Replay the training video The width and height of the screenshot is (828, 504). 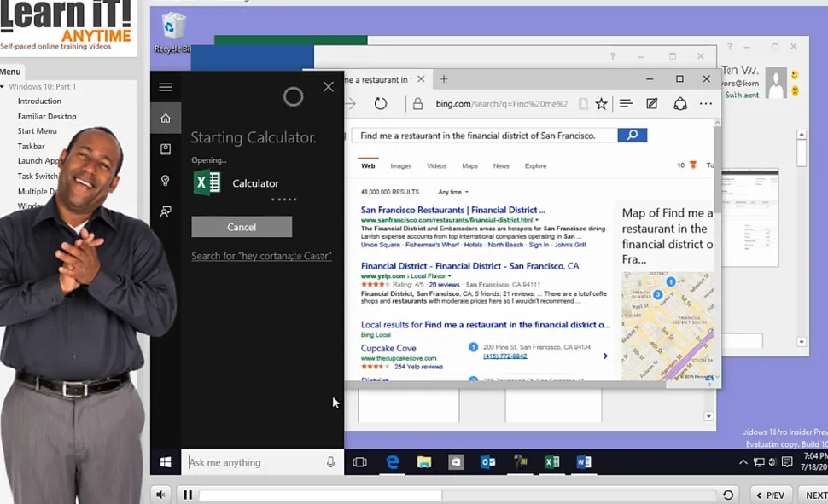[727, 495]
